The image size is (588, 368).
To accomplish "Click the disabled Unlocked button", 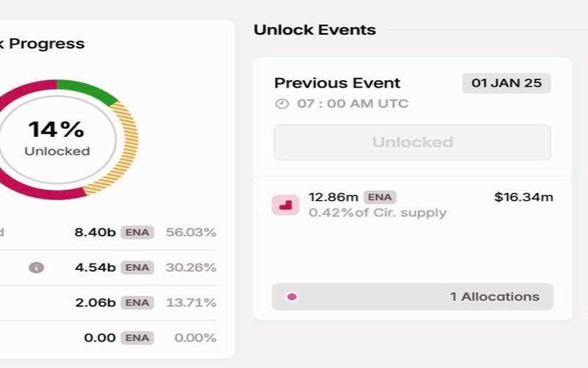I will point(412,142).
